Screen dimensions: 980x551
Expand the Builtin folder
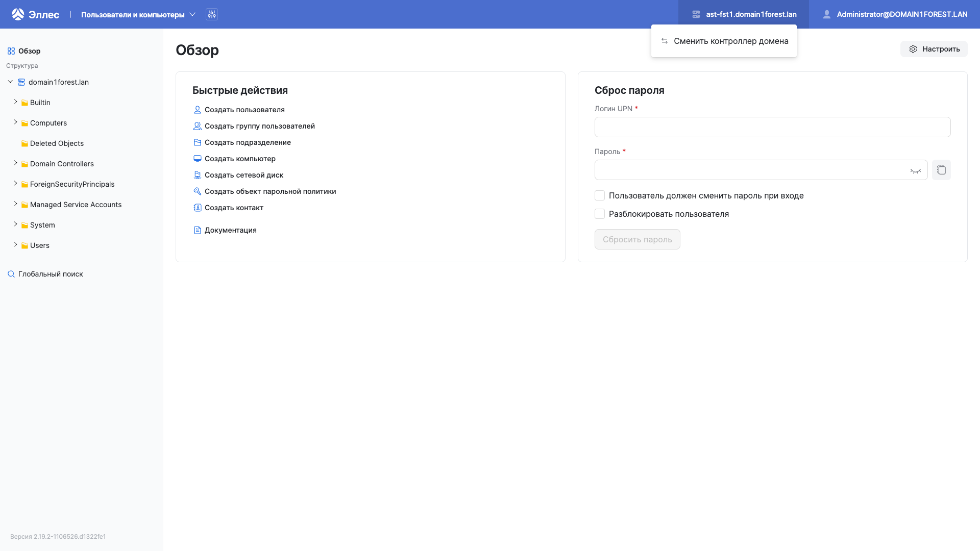15,102
